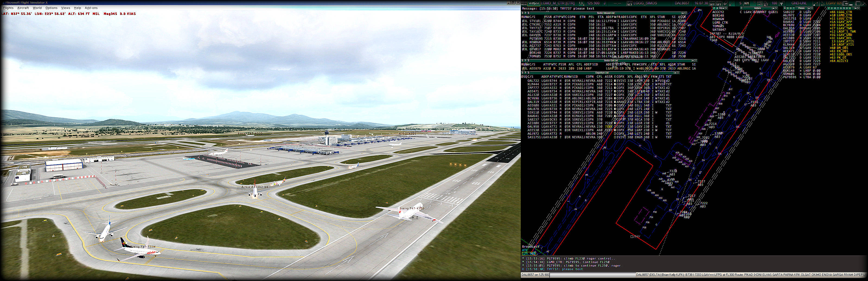868x281 pixels.
Task: Collapse the Departure List
Action: [675, 73]
